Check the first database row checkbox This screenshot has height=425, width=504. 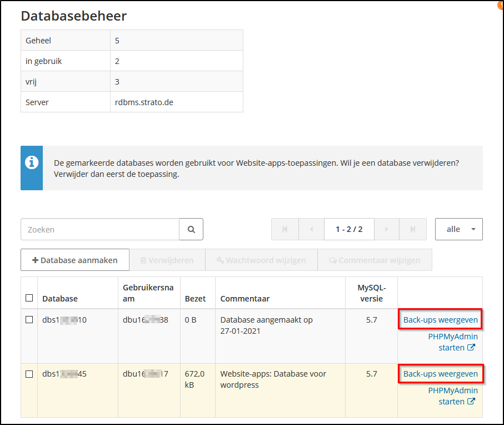pyautogui.click(x=29, y=320)
